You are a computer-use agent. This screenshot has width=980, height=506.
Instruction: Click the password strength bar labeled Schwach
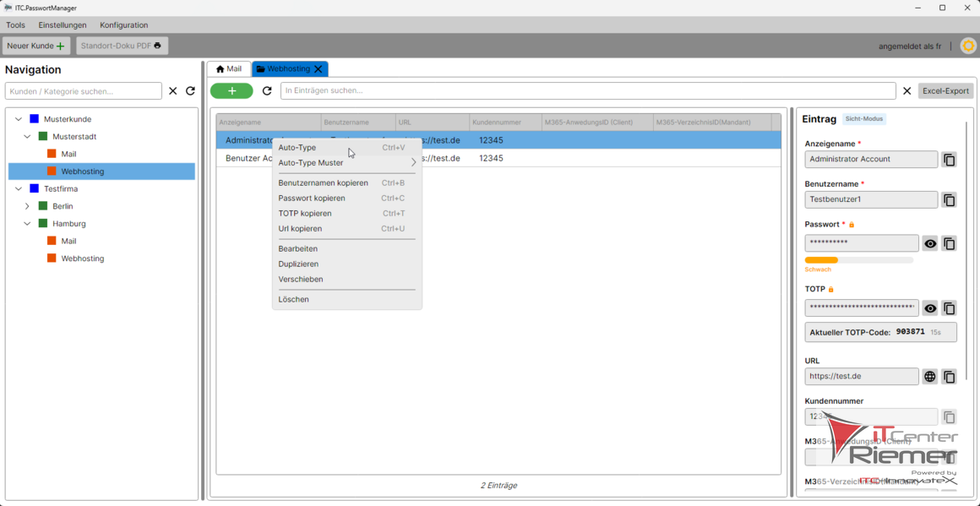858,260
